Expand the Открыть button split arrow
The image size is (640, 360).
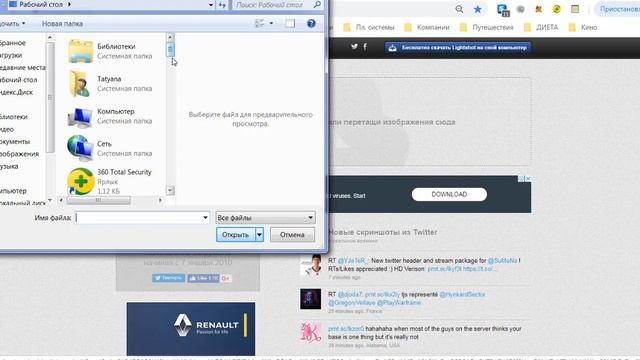coord(259,235)
